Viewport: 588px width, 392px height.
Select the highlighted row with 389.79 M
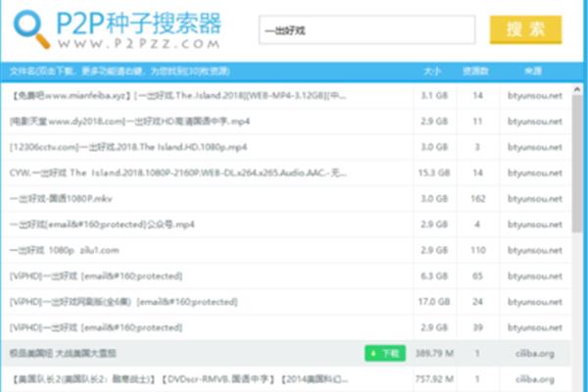[286, 354]
